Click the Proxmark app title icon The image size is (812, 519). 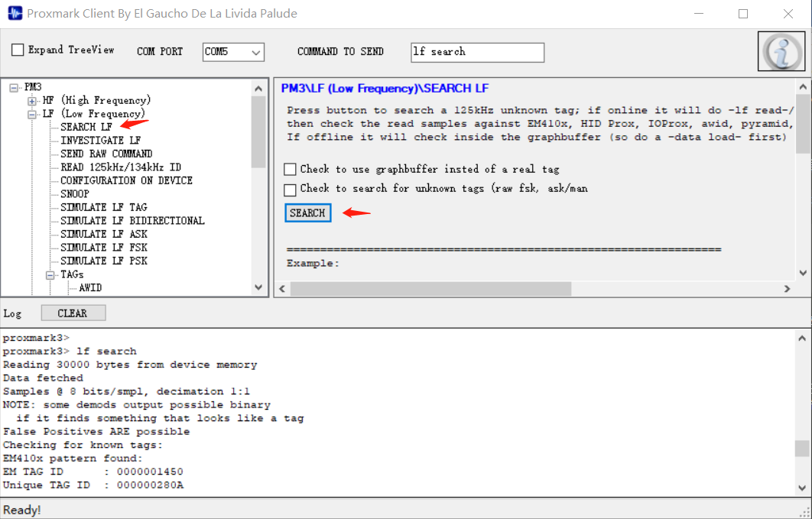(x=15, y=14)
